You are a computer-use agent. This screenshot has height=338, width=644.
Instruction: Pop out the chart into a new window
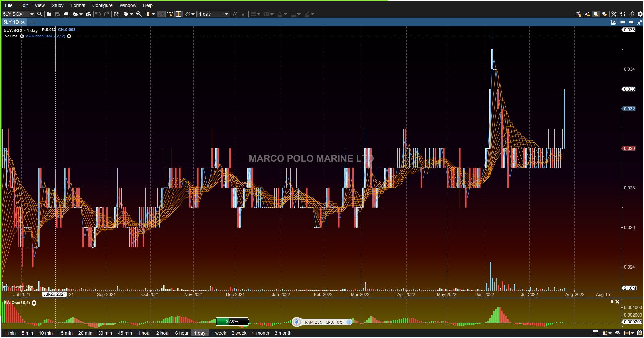click(614, 22)
